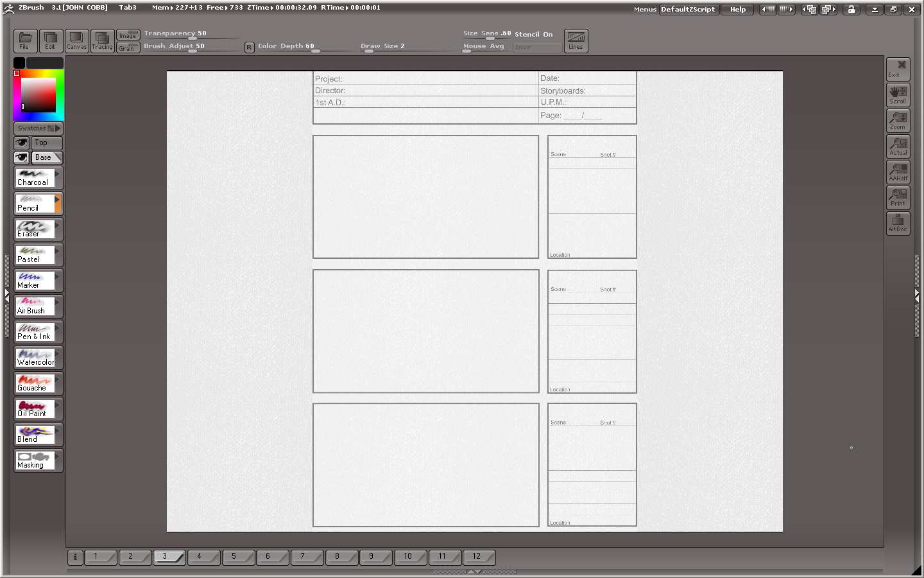
Task: Expand the Pencil brush options arrow
Action: tap(57, 199)
